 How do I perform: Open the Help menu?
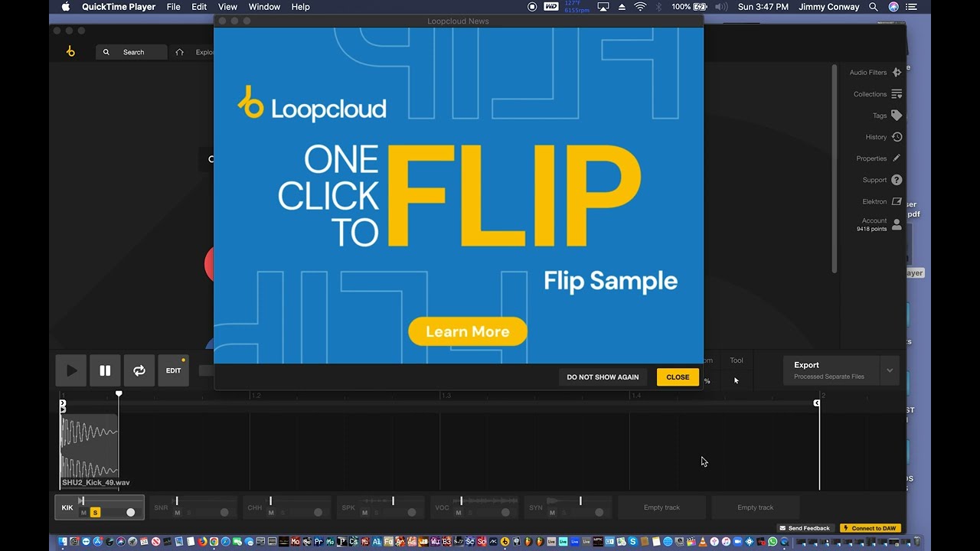300,7
